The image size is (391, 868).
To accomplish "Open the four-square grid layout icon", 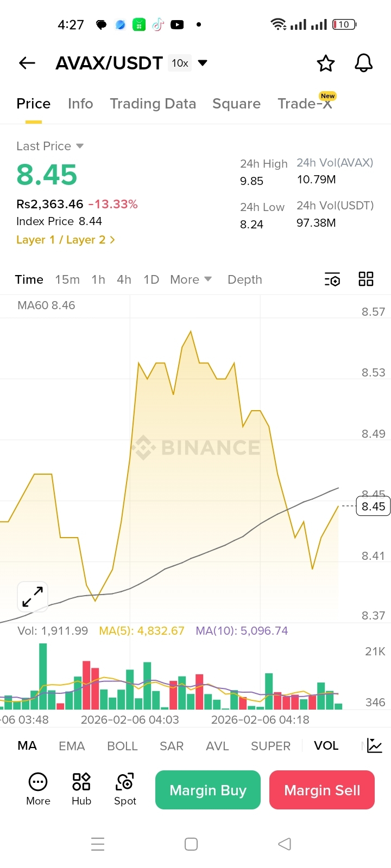I will pos(366,279).
